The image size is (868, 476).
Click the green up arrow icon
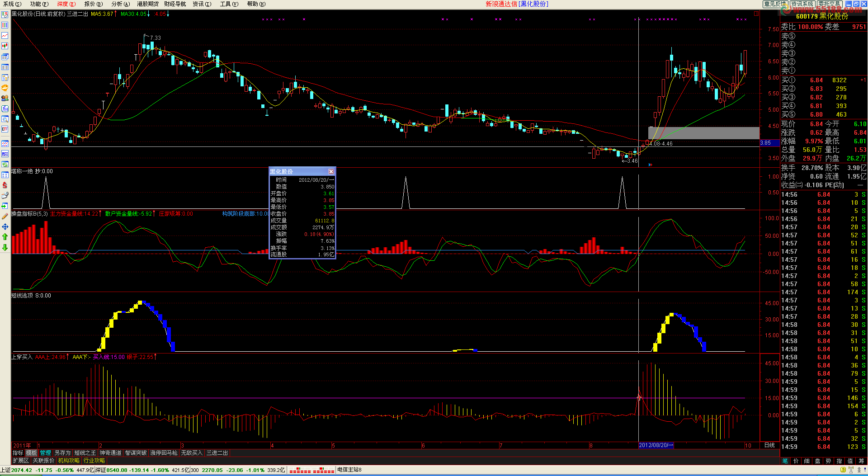tap(5, 237)
